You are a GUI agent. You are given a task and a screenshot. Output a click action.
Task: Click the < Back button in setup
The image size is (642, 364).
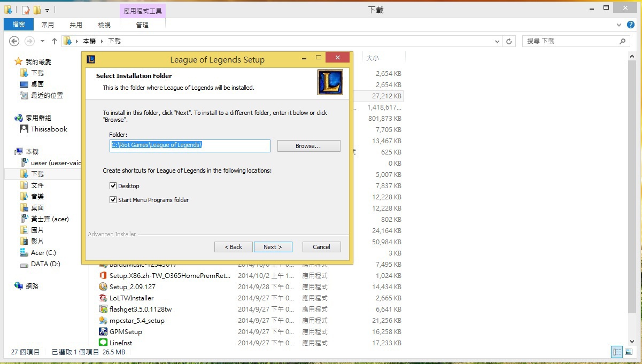(x=234, y=247)
